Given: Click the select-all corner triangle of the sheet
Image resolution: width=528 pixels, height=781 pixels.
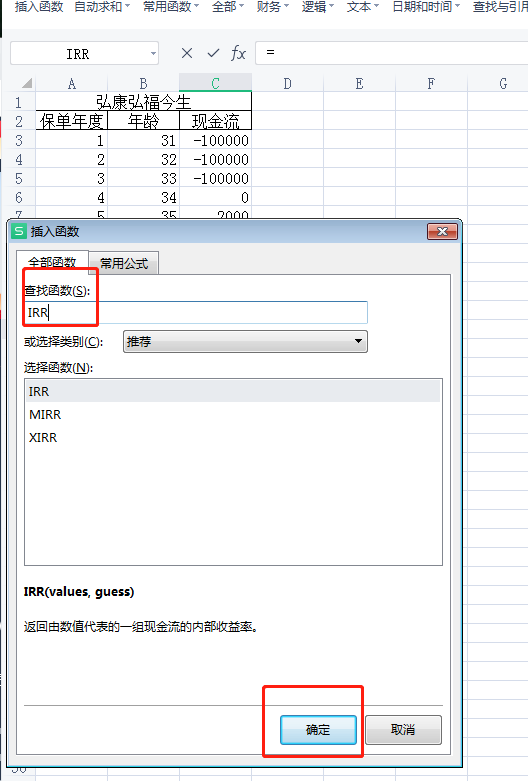Looking at the screenshot, I should [26, 83].
